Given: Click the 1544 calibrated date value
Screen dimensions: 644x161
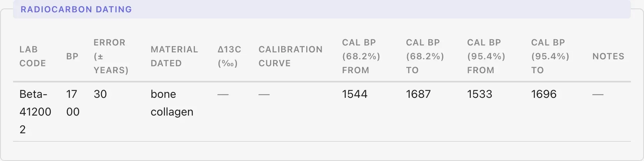Looking at the screenshot, I should pyautogui.click(x=355, y=94).
